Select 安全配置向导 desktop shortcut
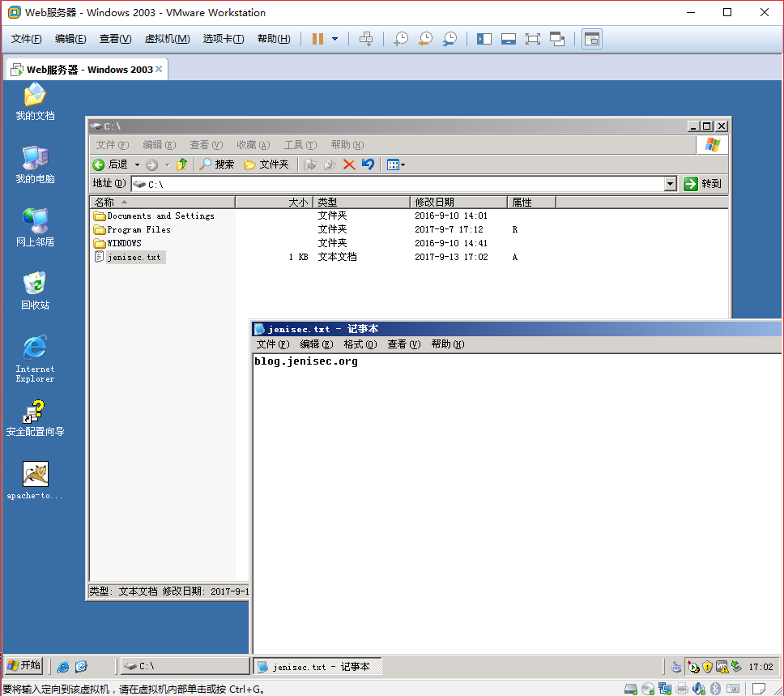The height and width of the screenshot is (696, 784). point(35,418)
